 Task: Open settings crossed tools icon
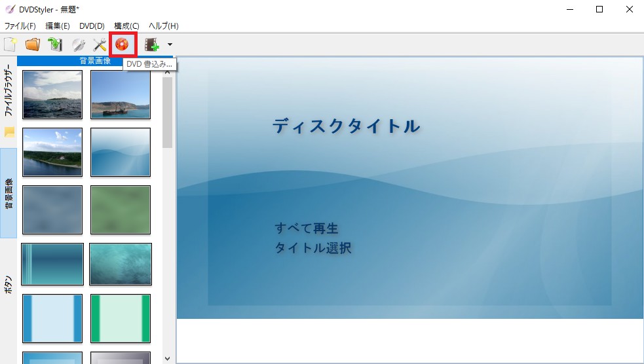pyautogui.click(x=100, y=45)
